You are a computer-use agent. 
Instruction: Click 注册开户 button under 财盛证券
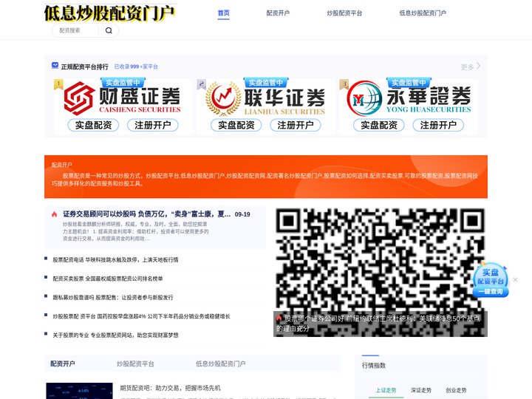[153, 125]
